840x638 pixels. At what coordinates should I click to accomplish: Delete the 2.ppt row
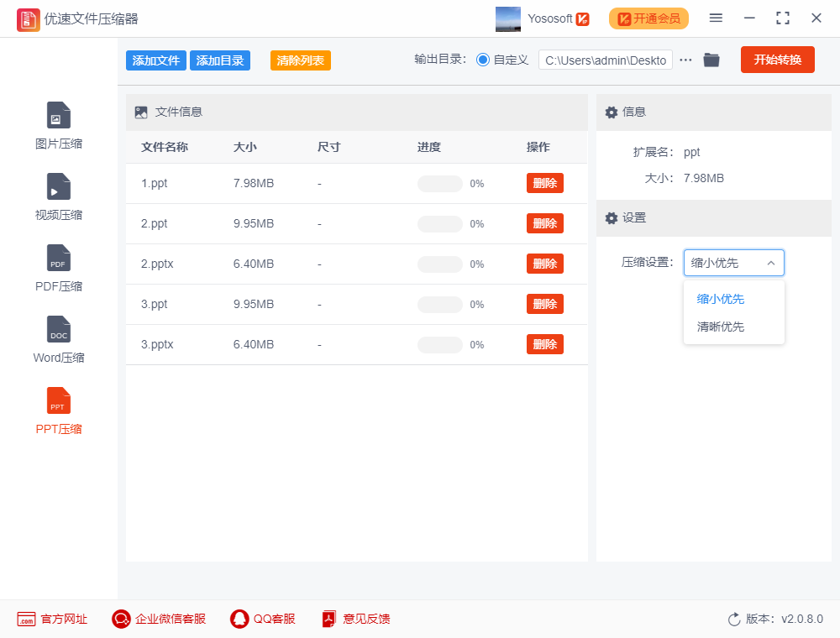(x=545, y=224)
